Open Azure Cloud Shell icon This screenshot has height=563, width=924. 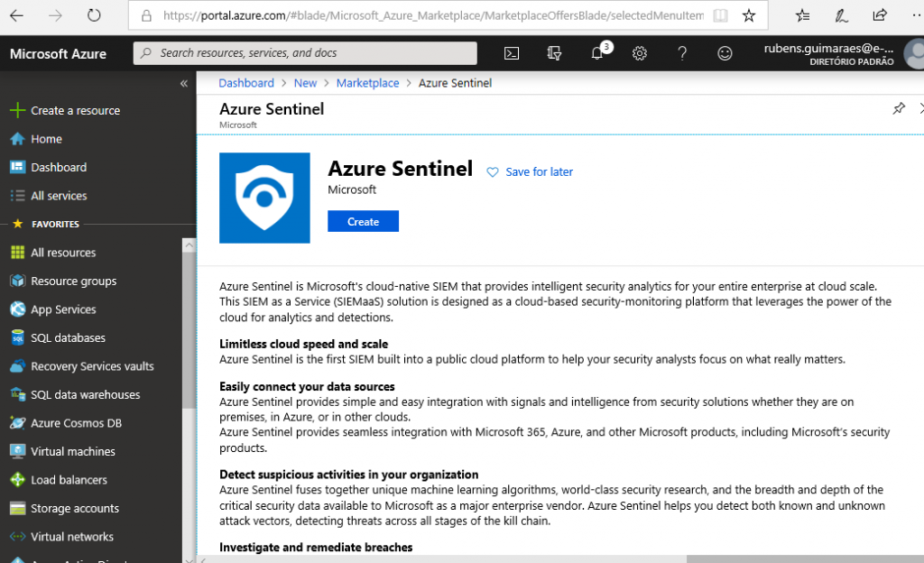point(511,53)
